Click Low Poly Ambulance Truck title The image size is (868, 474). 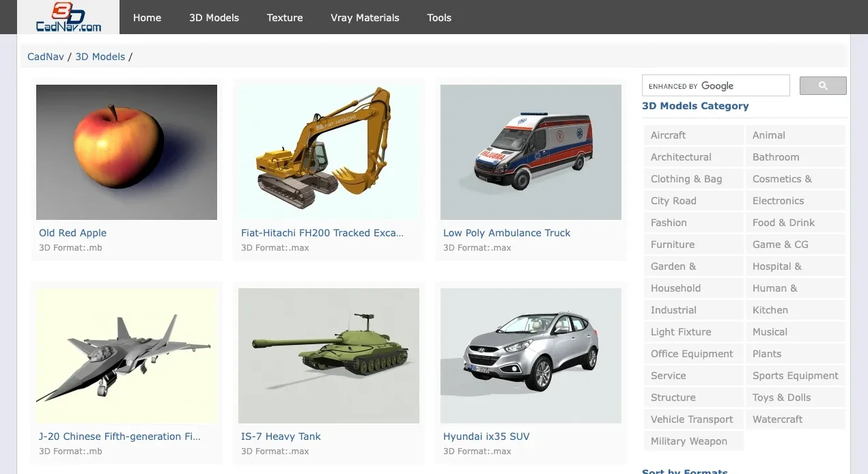[x=507, y=233]
